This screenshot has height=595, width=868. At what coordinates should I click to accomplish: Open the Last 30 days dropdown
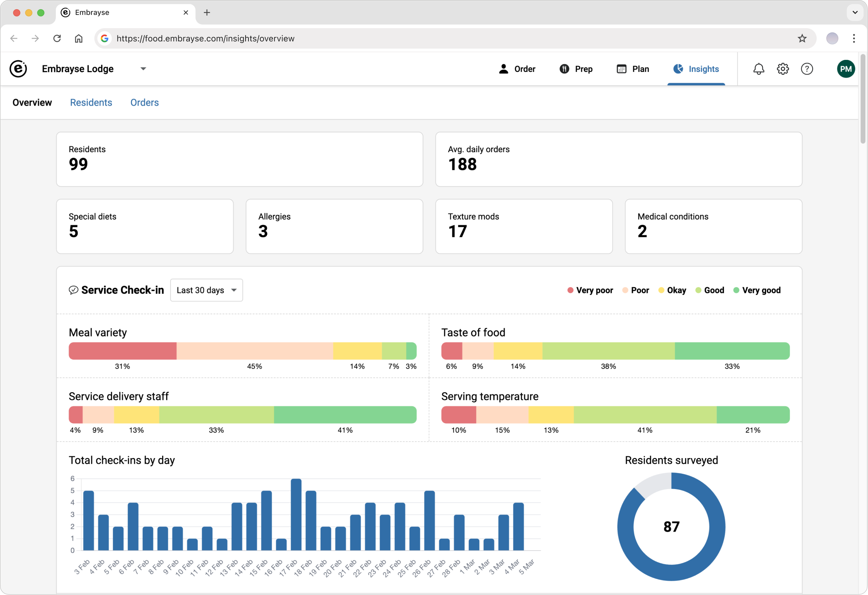[x=206, y=290]
